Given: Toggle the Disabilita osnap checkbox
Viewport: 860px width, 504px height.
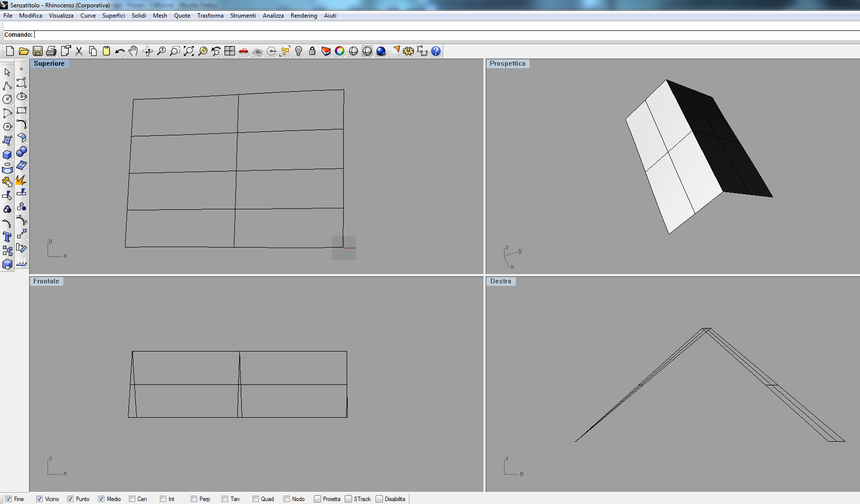Looking at the screenshot, I should click(379, 499).
